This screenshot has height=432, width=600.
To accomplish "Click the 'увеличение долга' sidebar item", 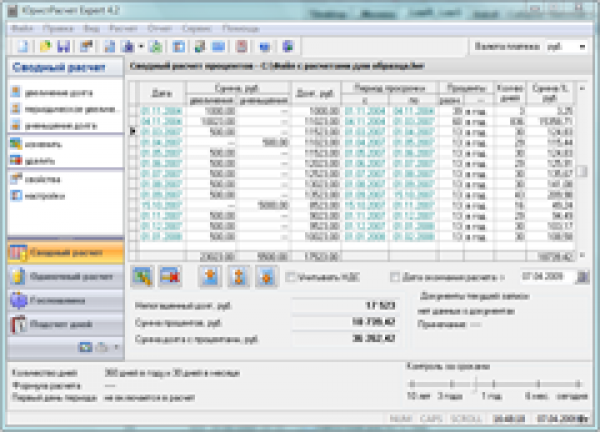I will coord(60,92).
